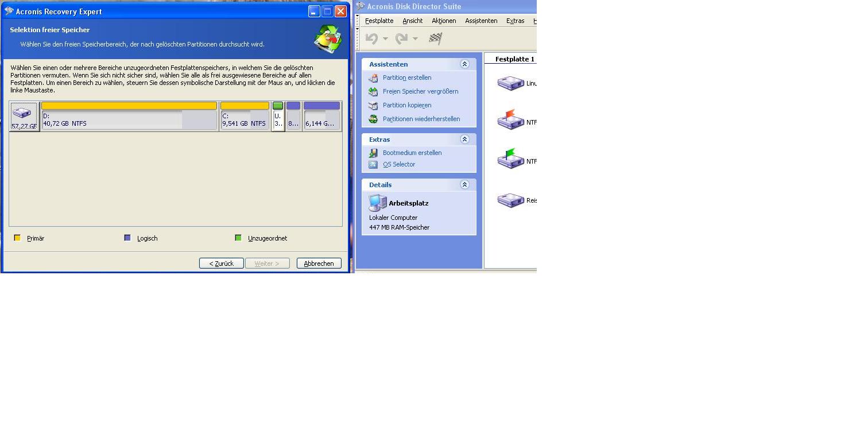Click the Partition kopieren icon
The image size is (868, 434).
click(373, 106)
